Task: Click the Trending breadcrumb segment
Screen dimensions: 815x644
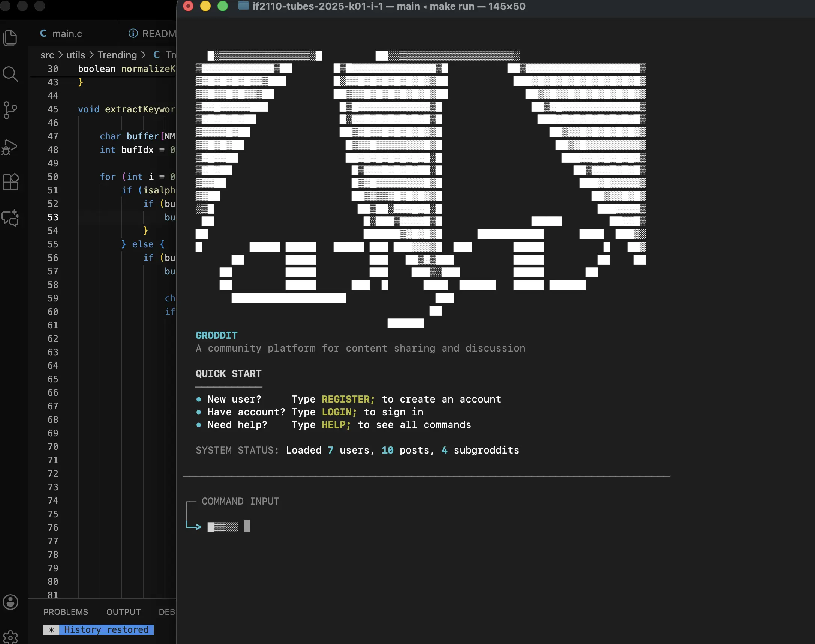Action: [x=117, y=55]
